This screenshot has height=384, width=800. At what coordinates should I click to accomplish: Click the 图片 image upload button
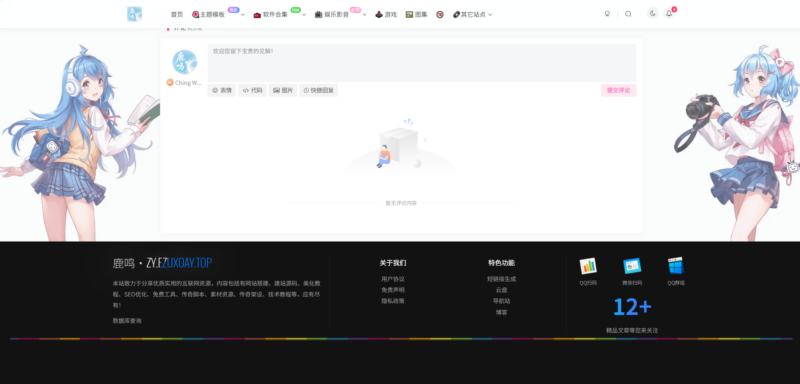coord(283,90)
